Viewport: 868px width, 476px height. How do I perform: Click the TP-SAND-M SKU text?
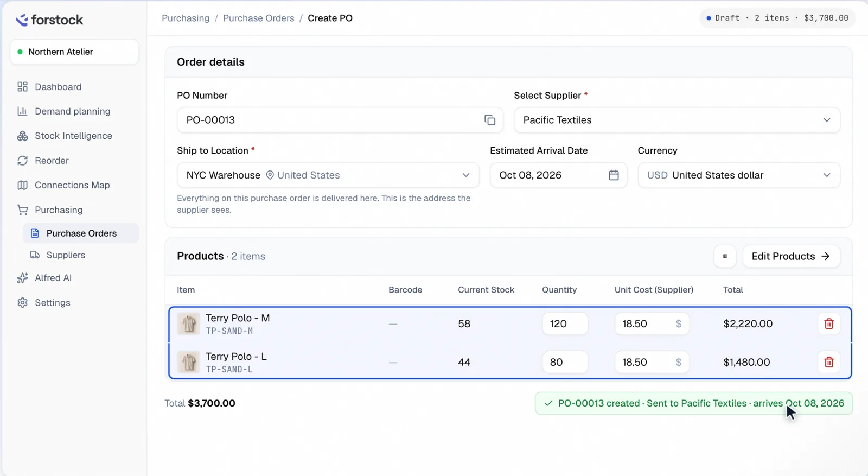(x=229, y=331)
